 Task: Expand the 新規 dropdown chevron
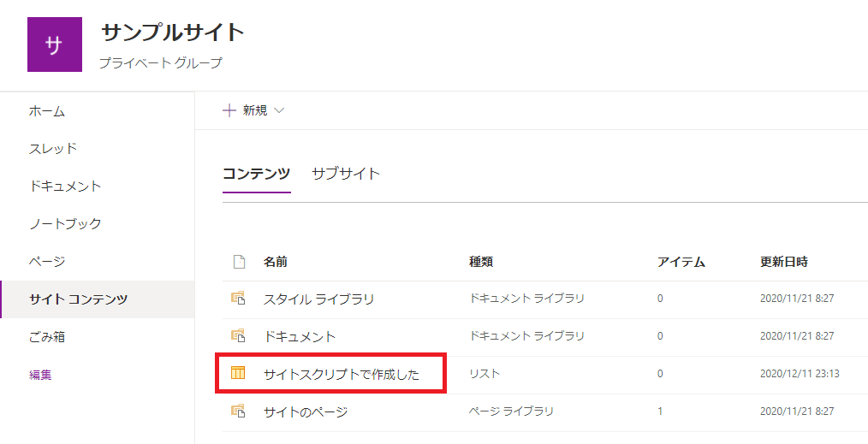(279, 110)
